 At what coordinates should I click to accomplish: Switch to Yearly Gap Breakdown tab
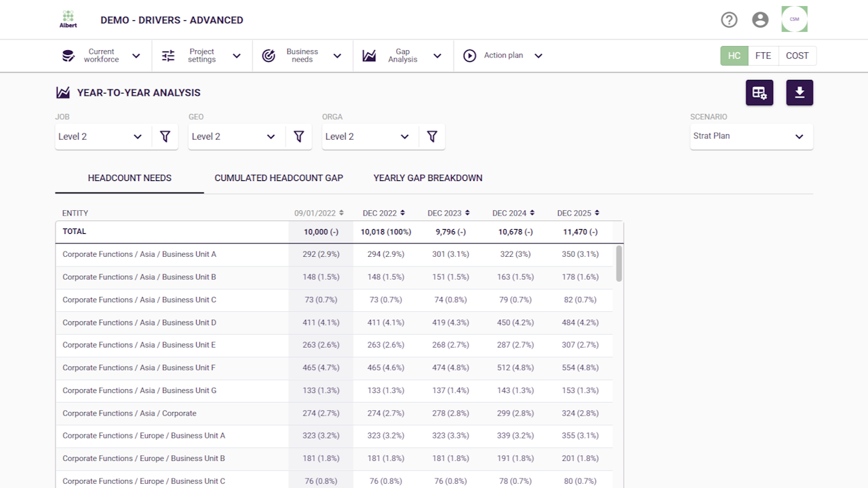tap(428, 178)
